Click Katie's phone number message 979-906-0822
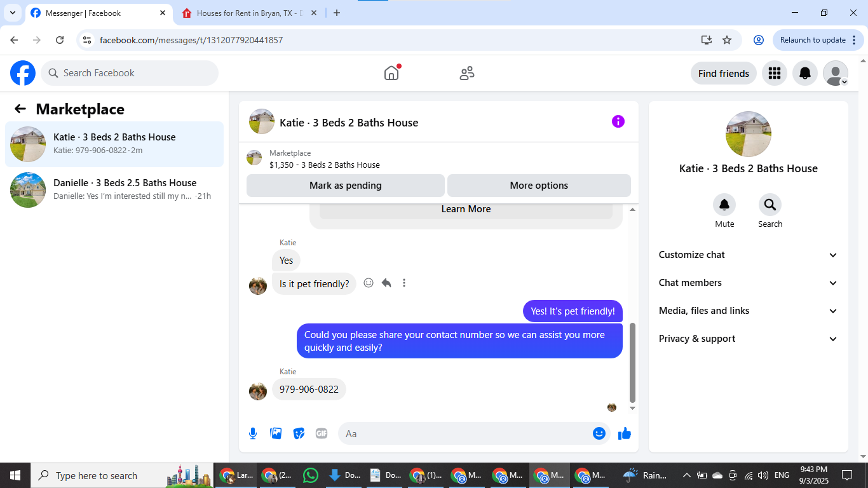Screen dimensions: 868x488 pos(309,390)
